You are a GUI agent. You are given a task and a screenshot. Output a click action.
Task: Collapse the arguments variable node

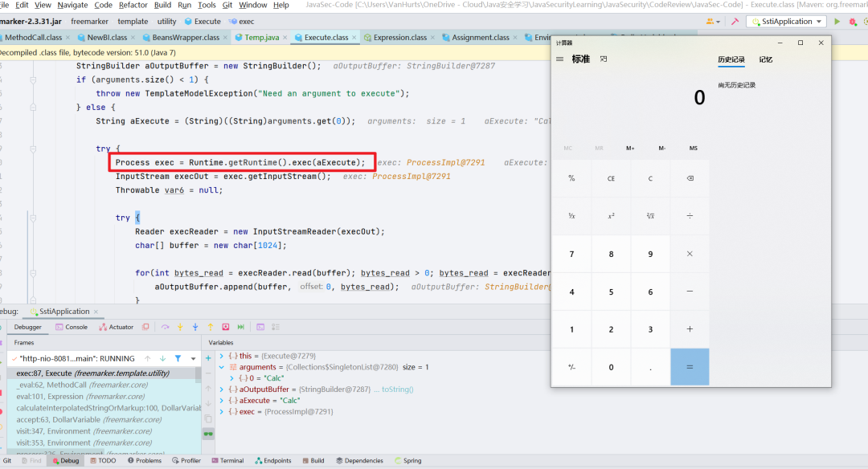tap(222, 367)
